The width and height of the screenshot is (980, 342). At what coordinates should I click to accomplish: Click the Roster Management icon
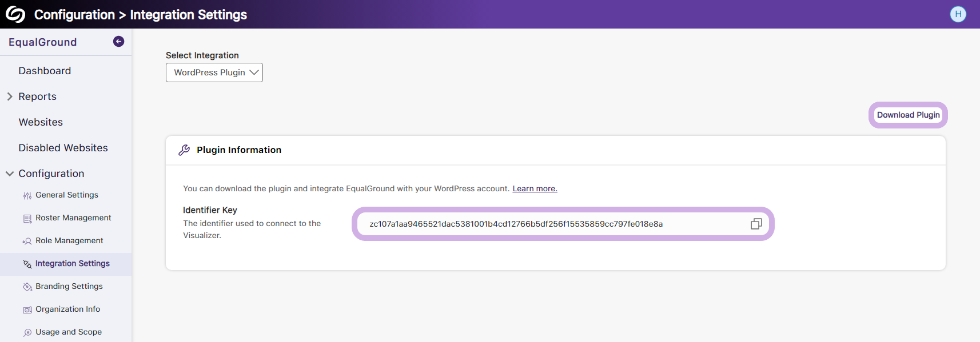(x=27, y=219)
